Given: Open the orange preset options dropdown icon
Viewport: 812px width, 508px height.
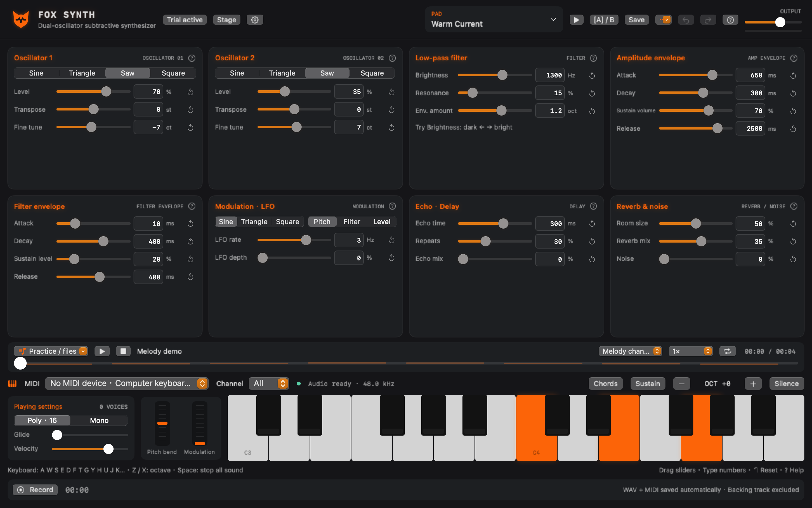Looking at the screenshot, I should coord(663,20).
